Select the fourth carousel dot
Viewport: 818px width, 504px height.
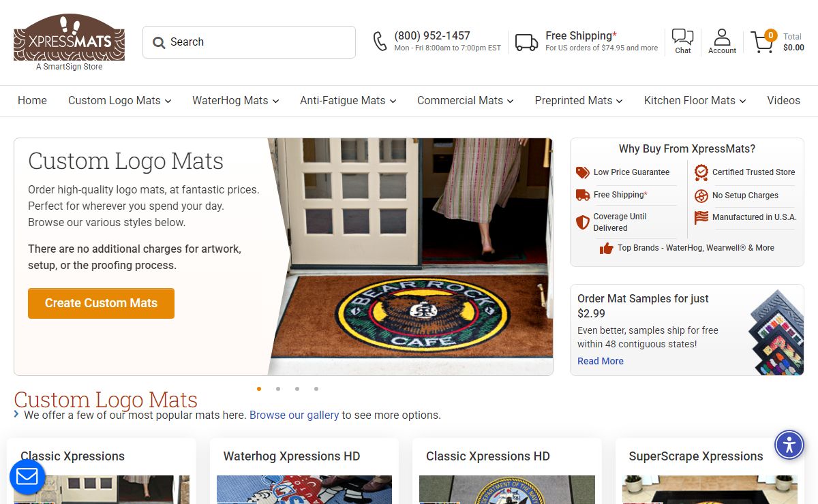(x=316, y=389)
